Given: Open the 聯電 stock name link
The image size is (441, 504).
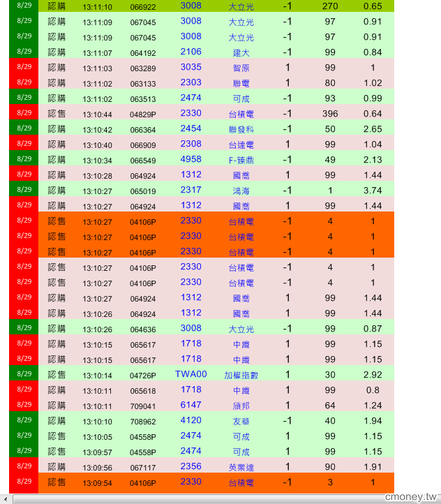Looking at the screenshot, I should click(x=241, y=84).
